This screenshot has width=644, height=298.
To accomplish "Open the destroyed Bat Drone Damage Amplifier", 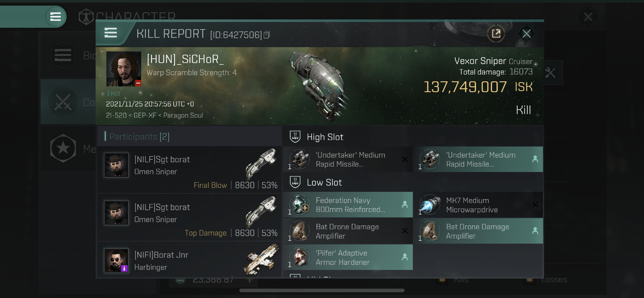I will point(348,231).
